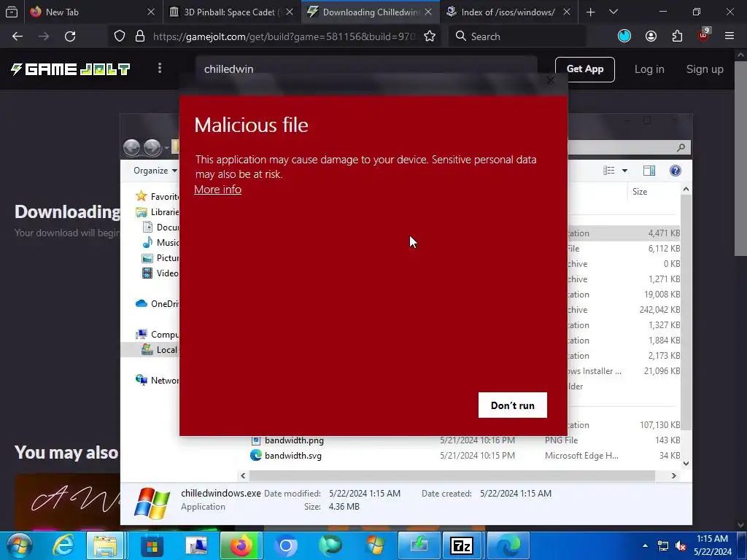Screen dimensions: 747x560
Task: Open the Firefox extensions puzzle icon
Action: (x=677, y=36)
